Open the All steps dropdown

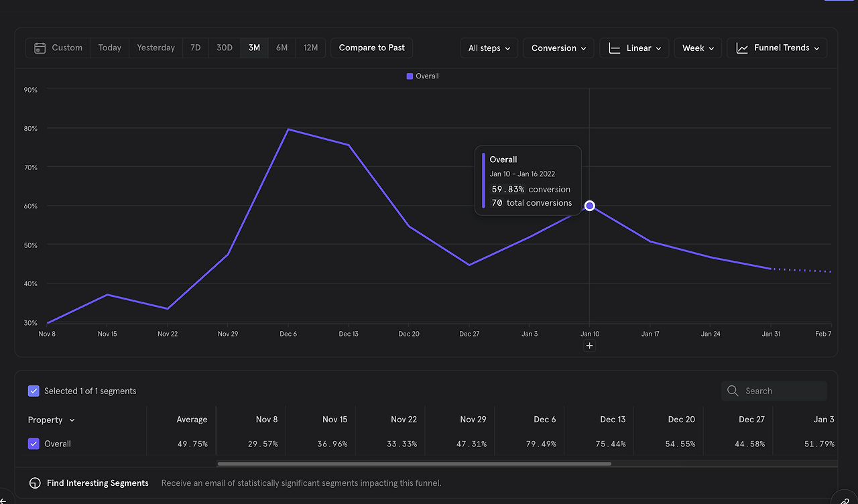pyautogui.click(x=489, y=48)
